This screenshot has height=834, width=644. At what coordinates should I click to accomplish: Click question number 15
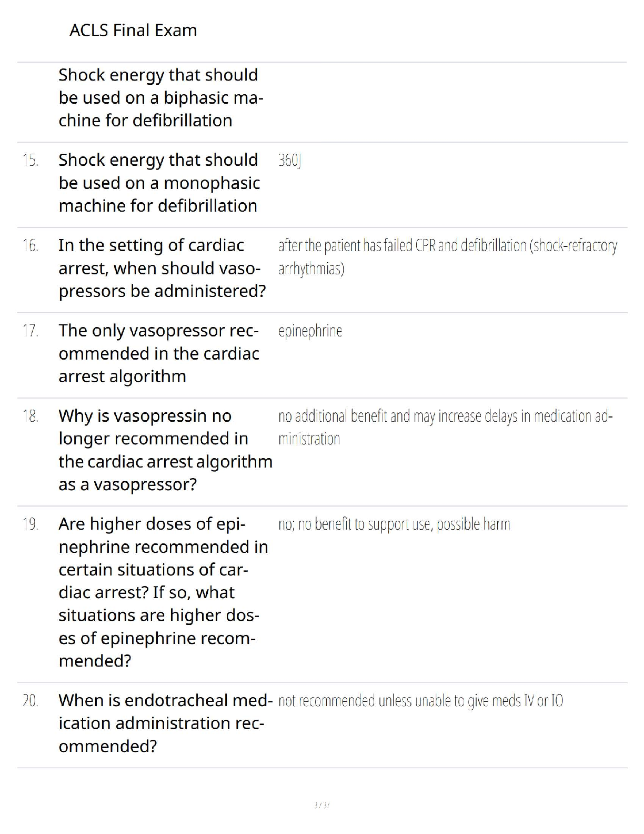tap(31, 160)
